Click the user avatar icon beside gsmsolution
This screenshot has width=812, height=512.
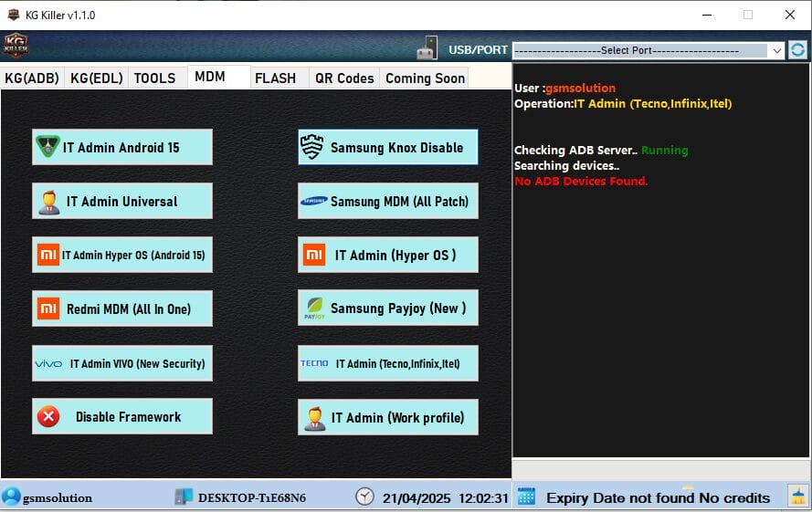(11, 496)
